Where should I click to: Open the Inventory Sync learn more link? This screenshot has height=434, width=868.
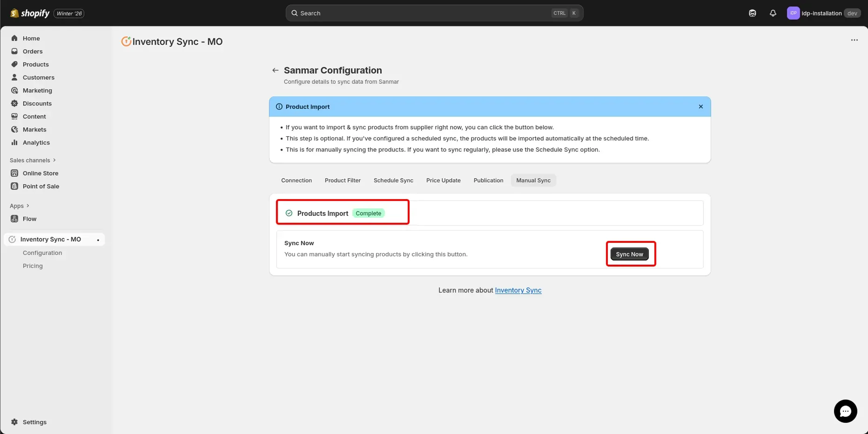pos(518,290)
